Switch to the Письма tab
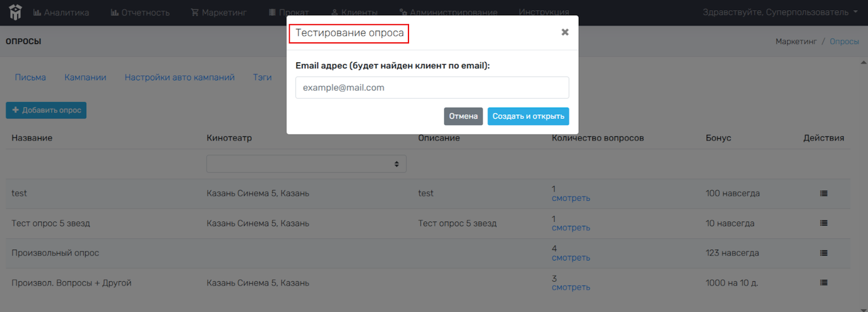Viewport: 868px width, 312px height. pos(30,78)
